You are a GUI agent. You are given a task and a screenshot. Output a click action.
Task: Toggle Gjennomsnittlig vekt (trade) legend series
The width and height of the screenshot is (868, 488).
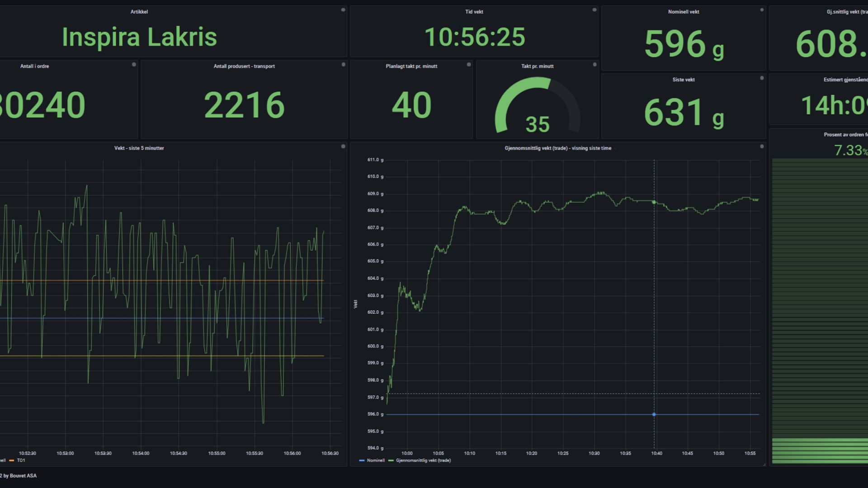(423, 460)
